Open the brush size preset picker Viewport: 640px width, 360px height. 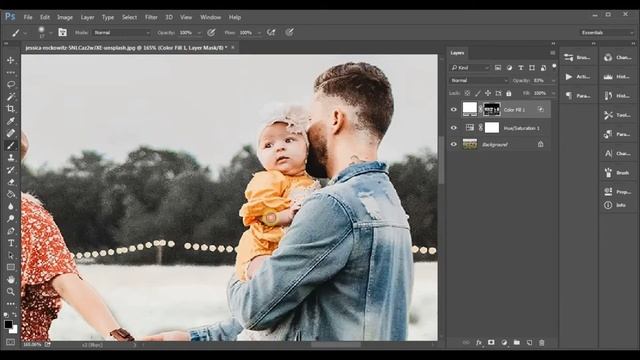[x=51, y=33]
